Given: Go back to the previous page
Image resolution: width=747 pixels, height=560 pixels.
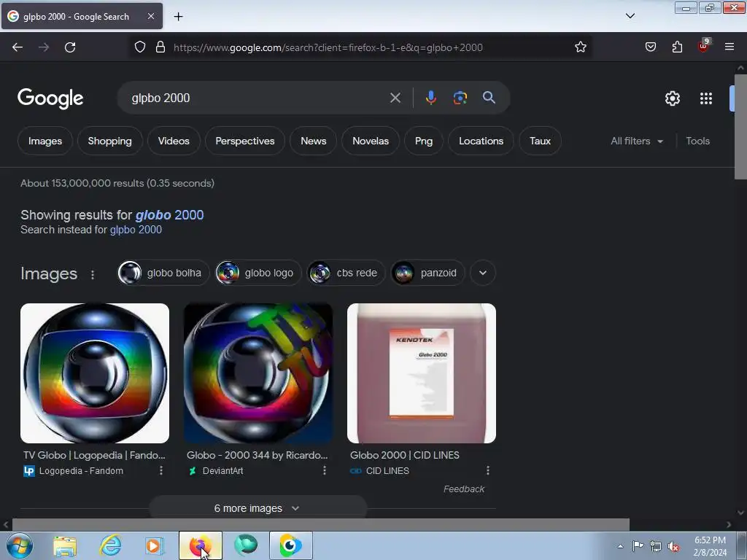Looking at the screenshot, I should (18, 47).
